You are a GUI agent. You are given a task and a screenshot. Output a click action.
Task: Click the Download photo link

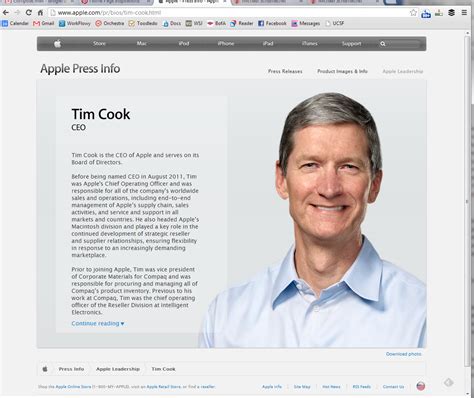coord(404,354)
